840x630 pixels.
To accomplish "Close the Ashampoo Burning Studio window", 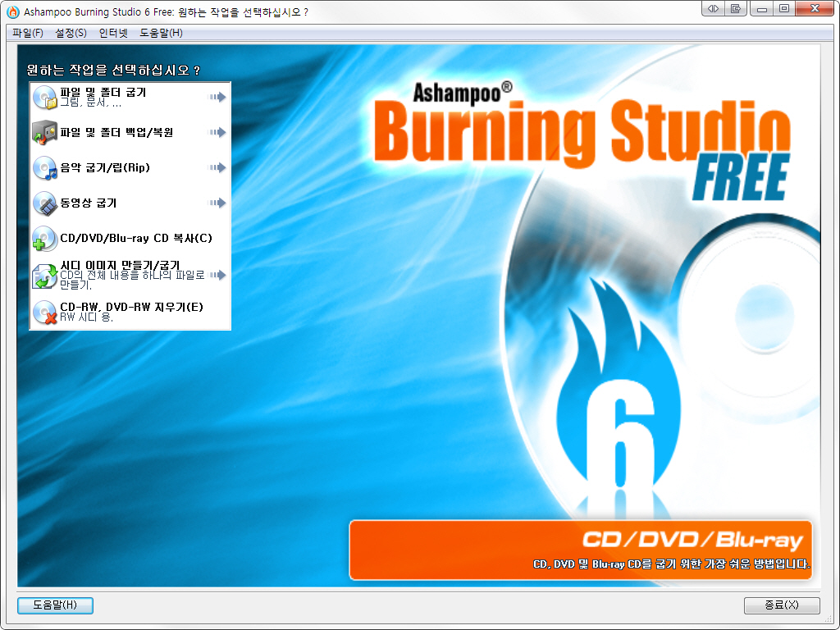I will (815, 8).
